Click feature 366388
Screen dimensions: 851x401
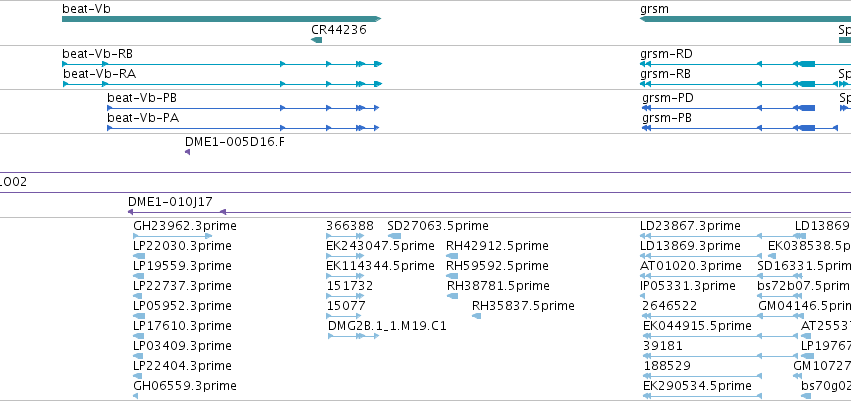coord(345,236)
